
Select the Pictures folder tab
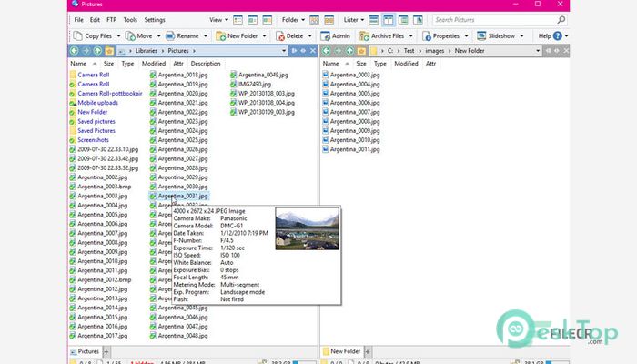85,351
